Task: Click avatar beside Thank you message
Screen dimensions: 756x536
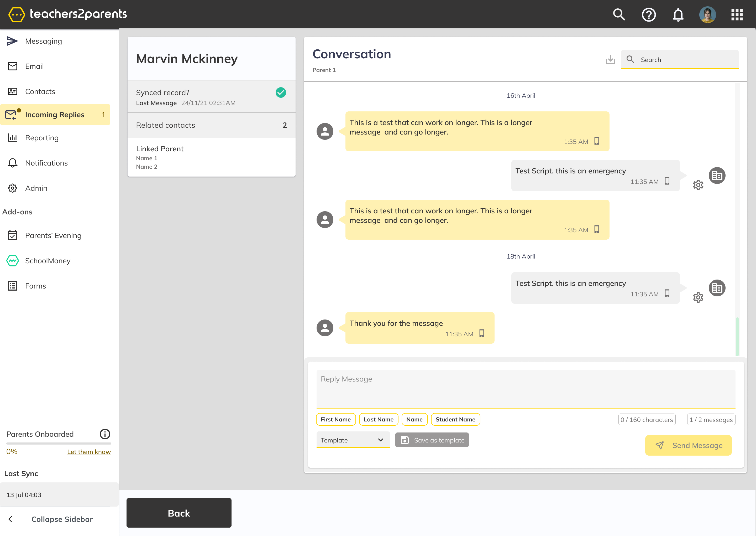Action: click(x=325, y=328)
